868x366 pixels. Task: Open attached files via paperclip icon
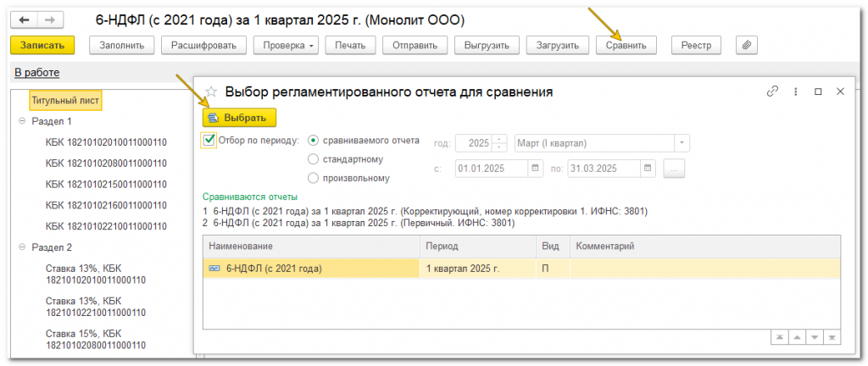click(x=746, y=46)
